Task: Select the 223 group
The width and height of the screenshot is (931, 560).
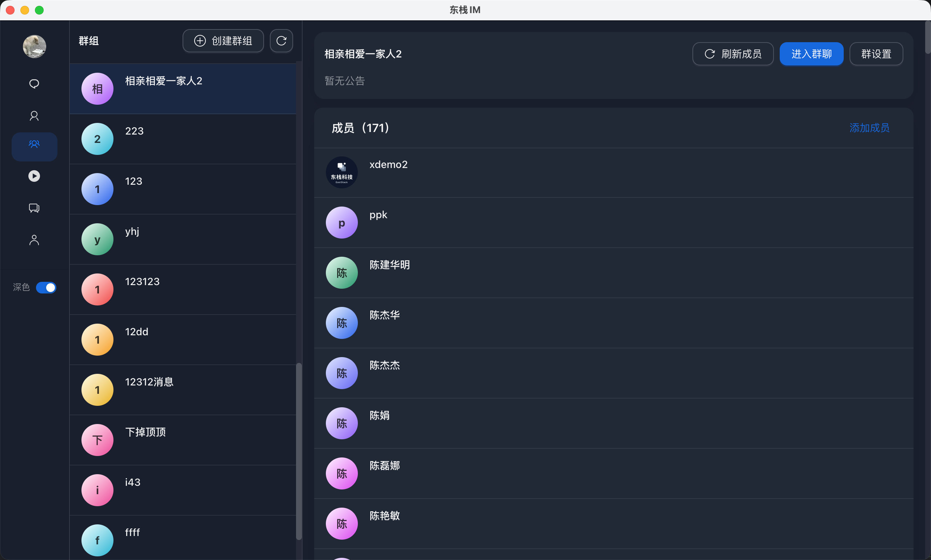Action: point(183,139)
